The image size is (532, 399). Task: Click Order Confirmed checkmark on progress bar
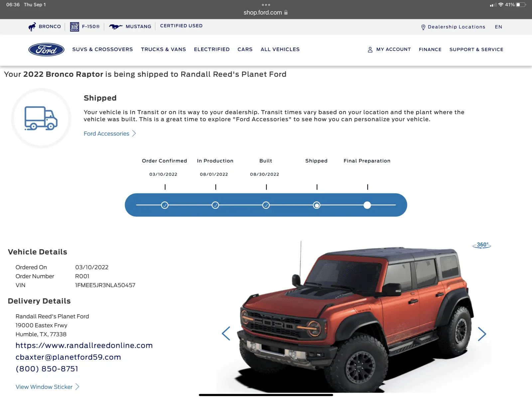click(x=165, y=205)
